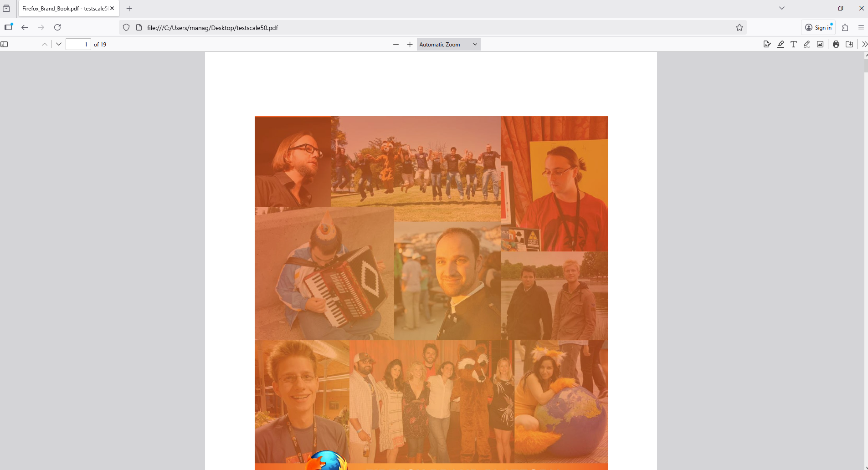This screenshot has height=470, width=868.
Task: Select the highlight tool
Action: 781,44
